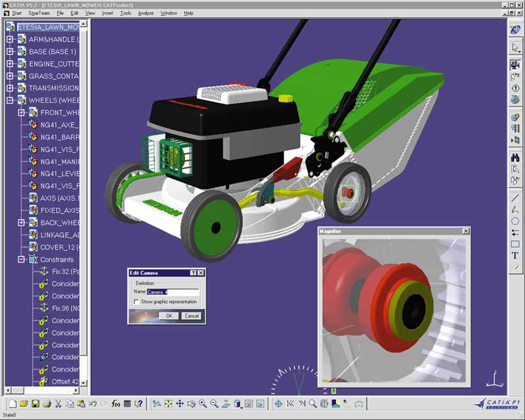The height and width of the screenshot is (420, 525).
Task: Click the Print icon
Action: click(47, 404)
